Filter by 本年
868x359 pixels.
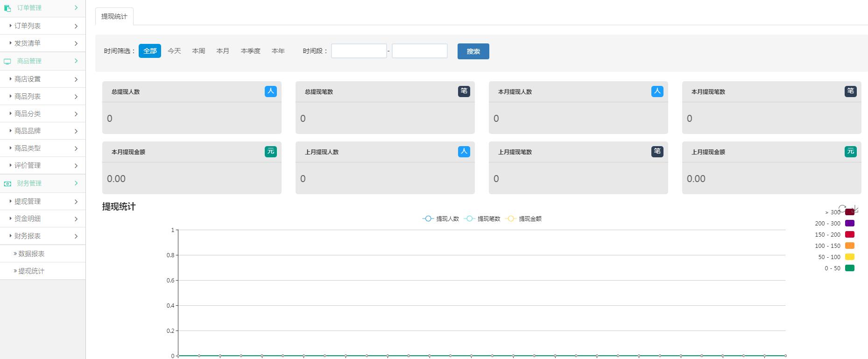[x=278, y=51]
